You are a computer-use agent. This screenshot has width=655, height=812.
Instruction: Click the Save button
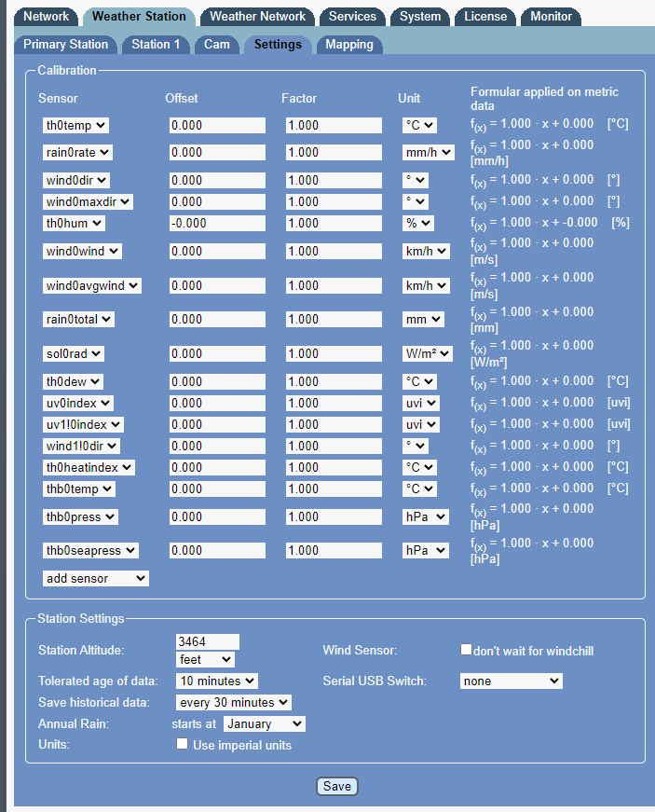click(336, 786)
